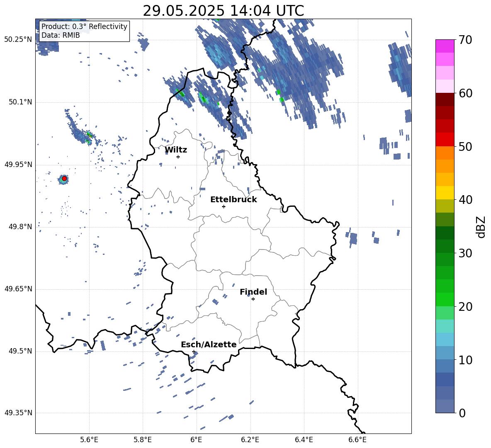Viewport: 491px width, 448px height.
Task: Click the colorbar tick value 10
Action: pyautogui.click(x=465, y=360)
